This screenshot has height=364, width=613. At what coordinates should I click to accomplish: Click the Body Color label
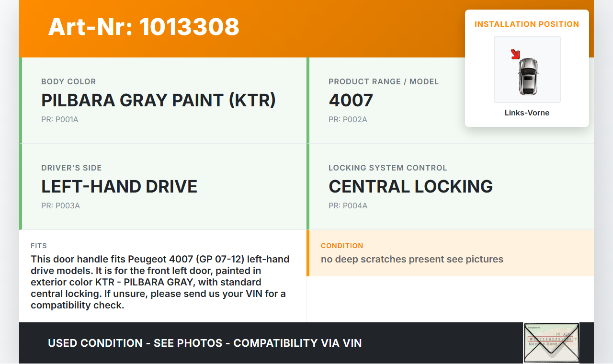(x=68, y=81)
